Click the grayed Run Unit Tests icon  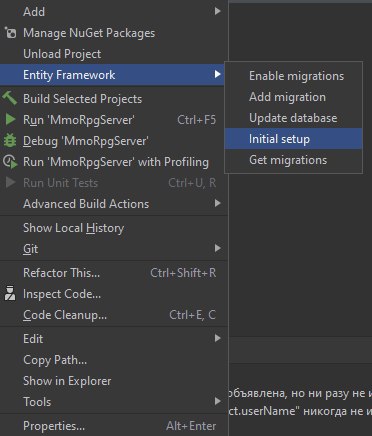(x=10, y=182)
